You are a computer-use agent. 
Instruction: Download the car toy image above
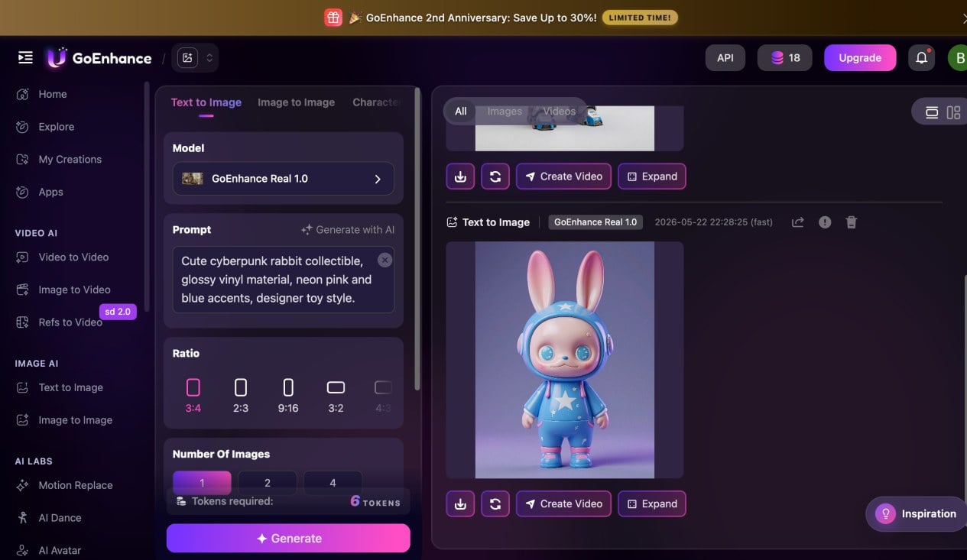[460, 176]
